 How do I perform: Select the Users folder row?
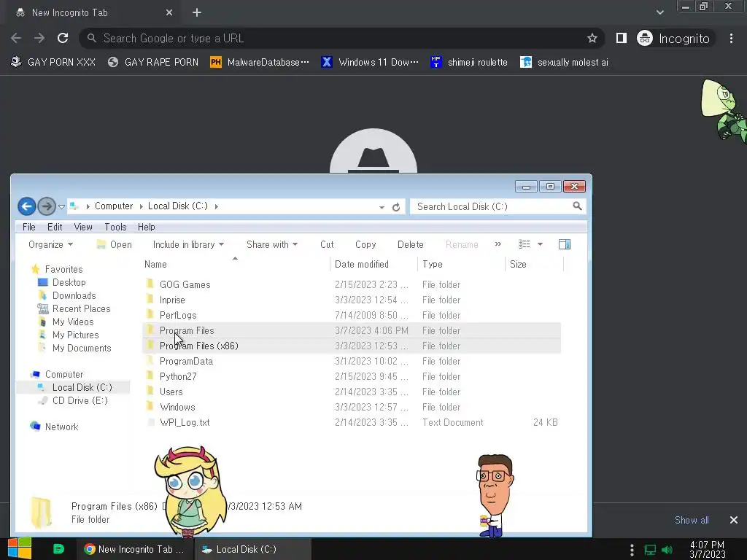click(x=352, y=392)
